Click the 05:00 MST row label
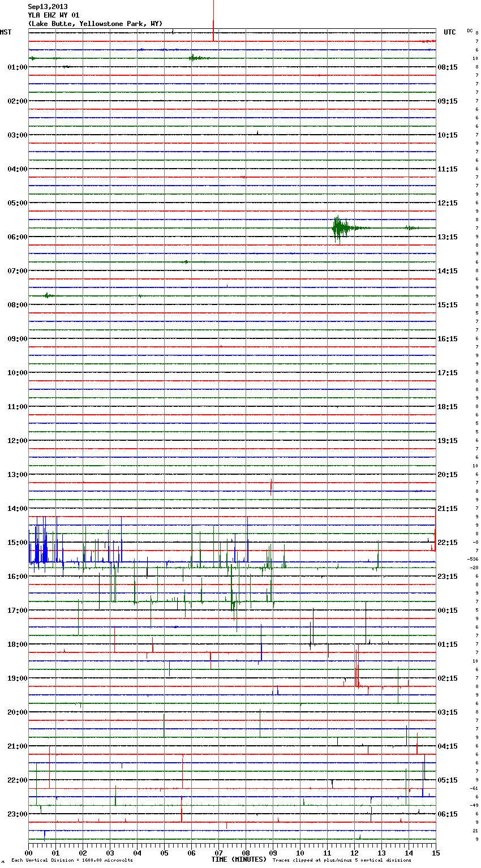 click(x=18, y=203)
